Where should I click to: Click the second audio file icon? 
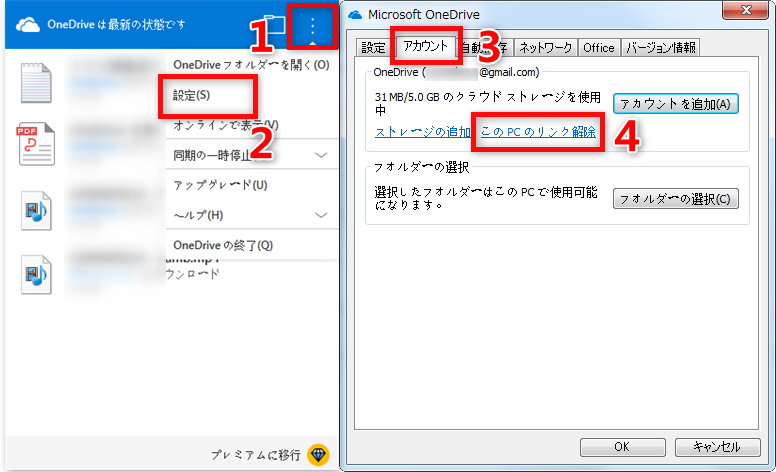36,275
